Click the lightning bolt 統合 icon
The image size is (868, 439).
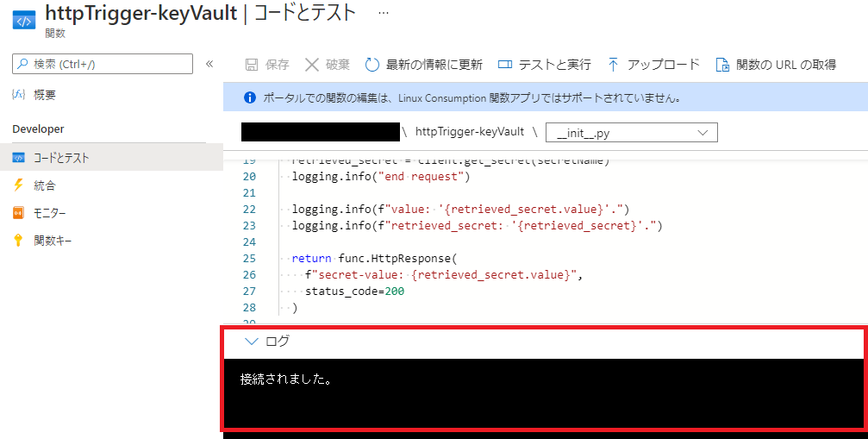coord(18,185)
